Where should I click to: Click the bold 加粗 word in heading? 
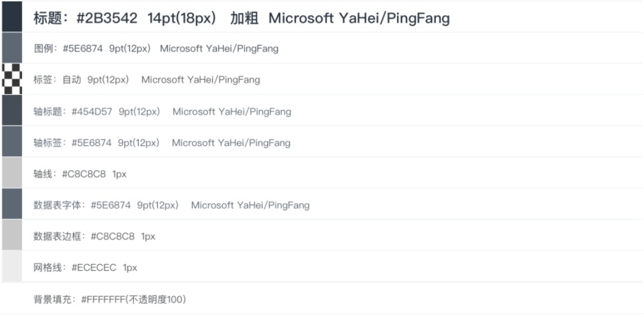244,19
